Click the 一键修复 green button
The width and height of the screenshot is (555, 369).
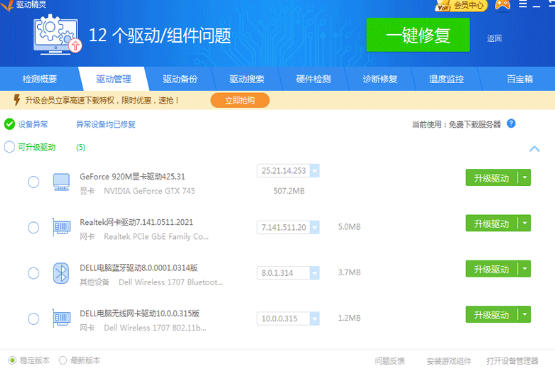418,35
